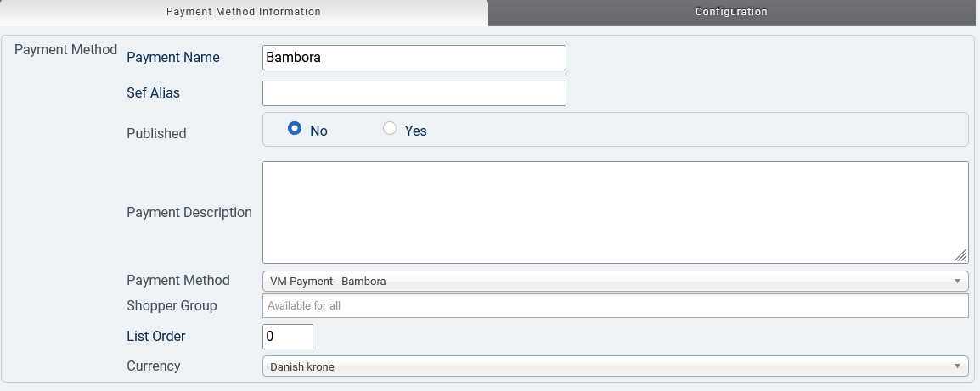980x391 pixels.
Task: Grab the description textarea resize handle
Action: click(x=960, y=255)
